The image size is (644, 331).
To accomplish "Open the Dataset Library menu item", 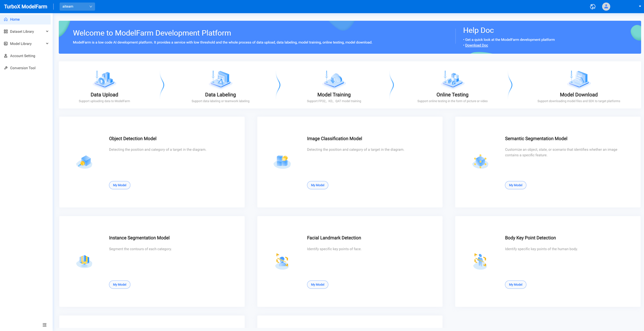I will click(25, 31).
